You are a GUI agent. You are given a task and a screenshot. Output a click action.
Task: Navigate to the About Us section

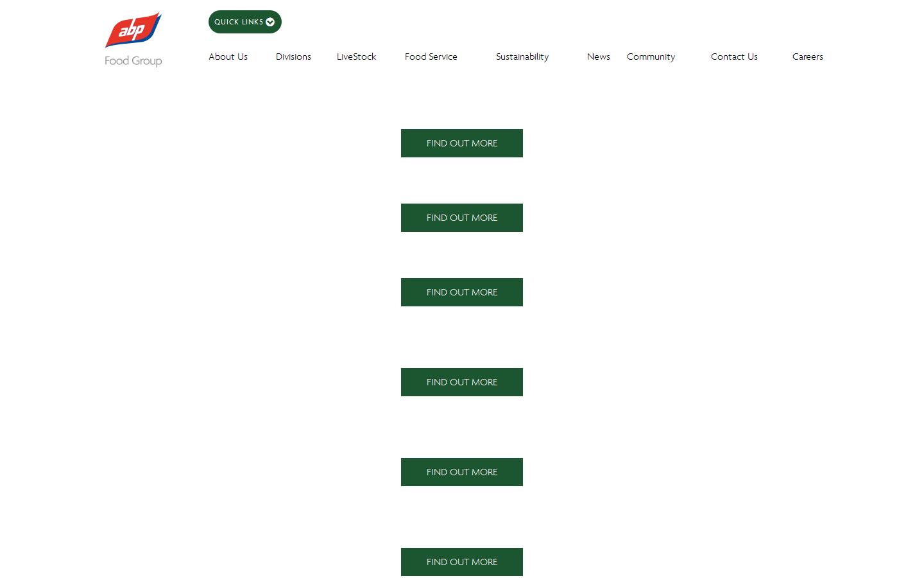[x=228, y=57]
